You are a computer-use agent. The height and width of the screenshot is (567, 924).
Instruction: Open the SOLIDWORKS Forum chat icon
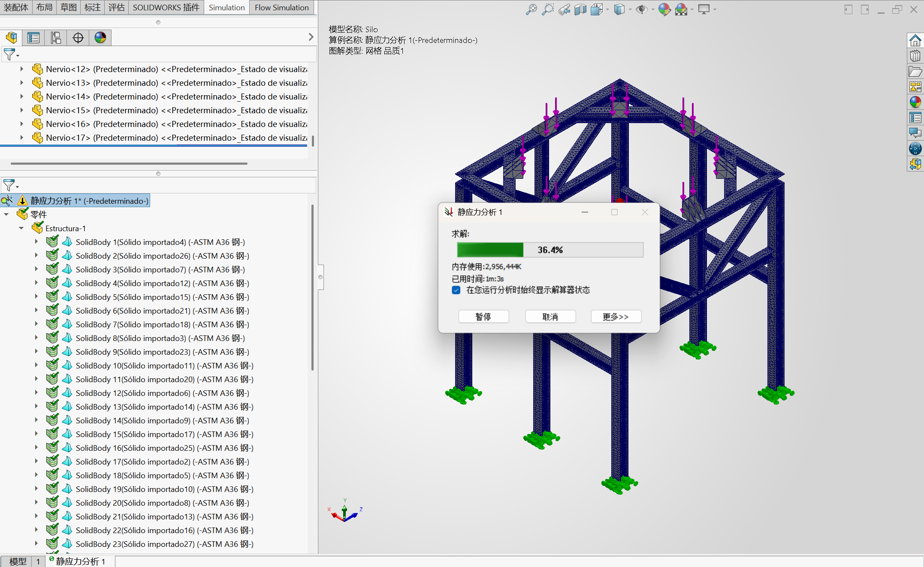[x=915, y=133]
